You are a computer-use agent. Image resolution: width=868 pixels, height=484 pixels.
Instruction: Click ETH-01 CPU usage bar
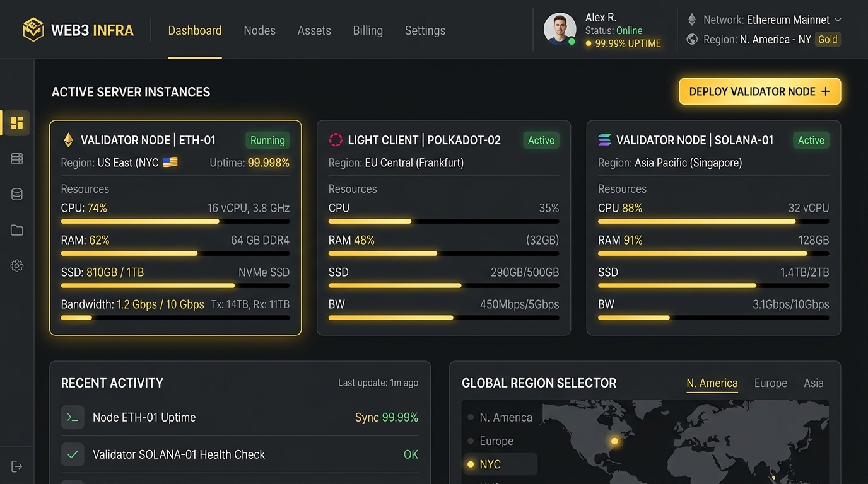(175, 221)
